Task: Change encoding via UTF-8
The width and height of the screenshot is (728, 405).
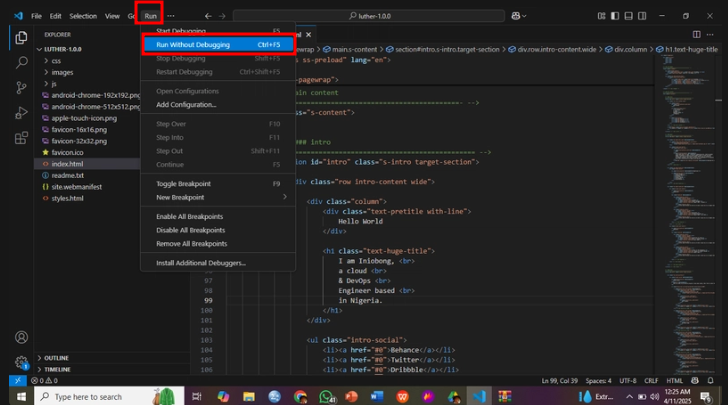Action: (628, 380)
